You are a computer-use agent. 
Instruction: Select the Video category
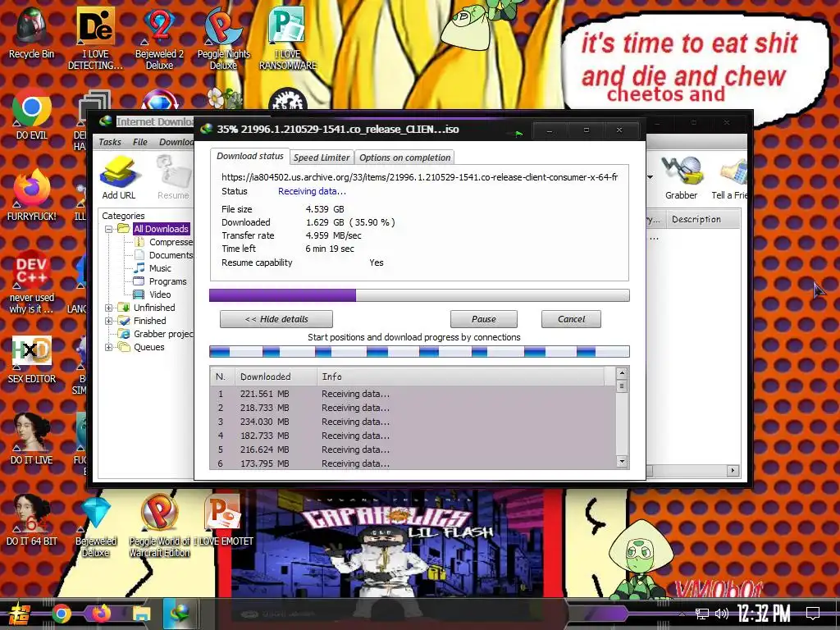153,294
